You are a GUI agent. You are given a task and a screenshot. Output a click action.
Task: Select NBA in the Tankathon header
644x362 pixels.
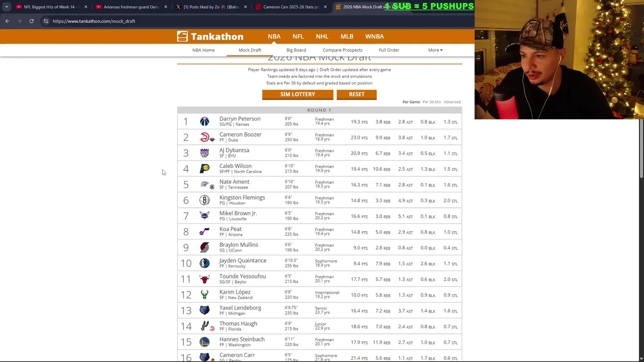pos(274,36)
